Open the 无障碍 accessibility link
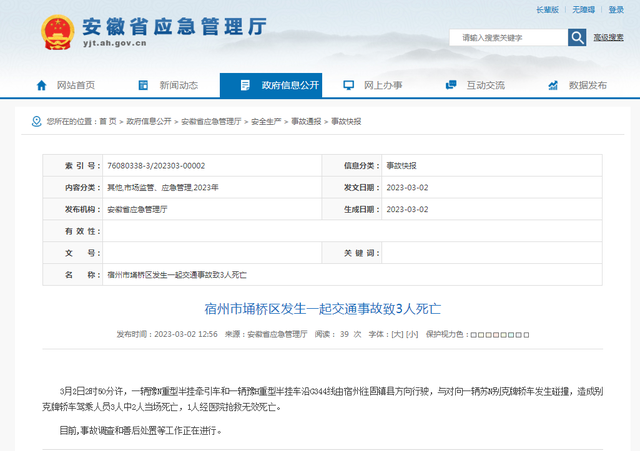The image size is (640, 451). coord(583,10)
